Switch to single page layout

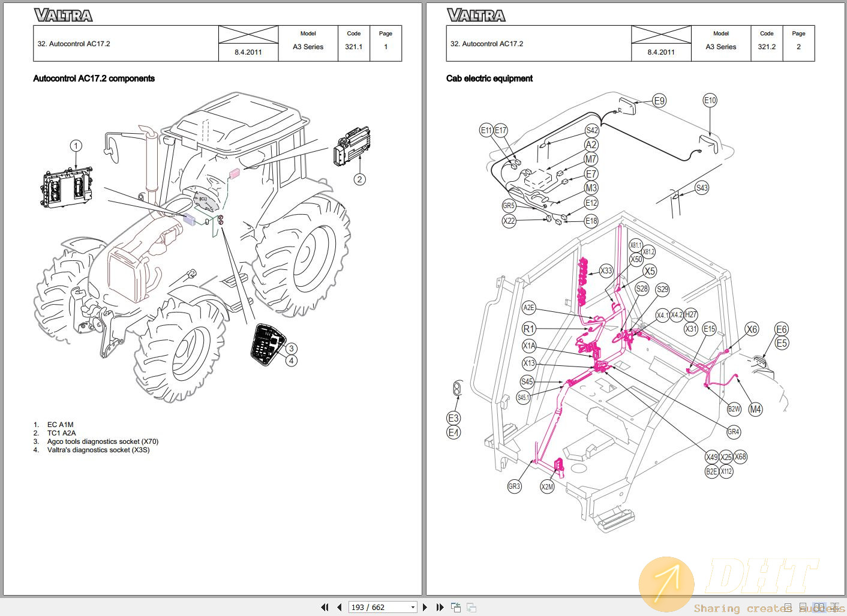click(788, 608)
